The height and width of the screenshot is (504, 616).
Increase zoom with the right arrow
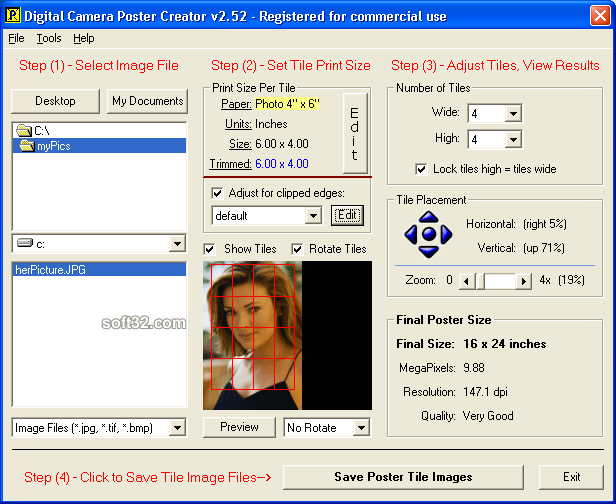coord(524,281)
